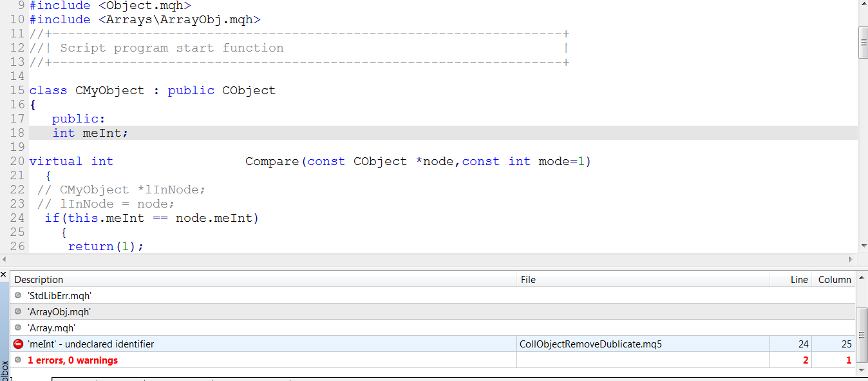Click the red 1 in the Column column
This screenshot has height=381, width=868.
tap(849, 360)
